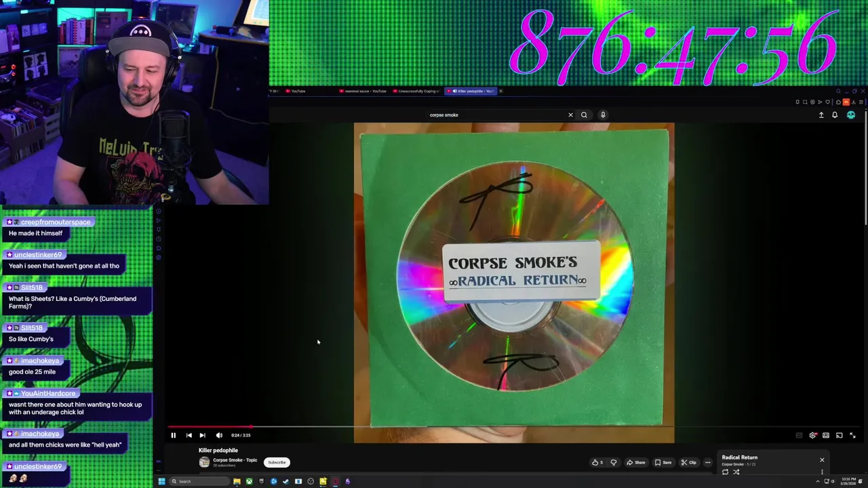Skip to the next video in playlist
Viewport: 868px width, 488px height.
point(202,435)
